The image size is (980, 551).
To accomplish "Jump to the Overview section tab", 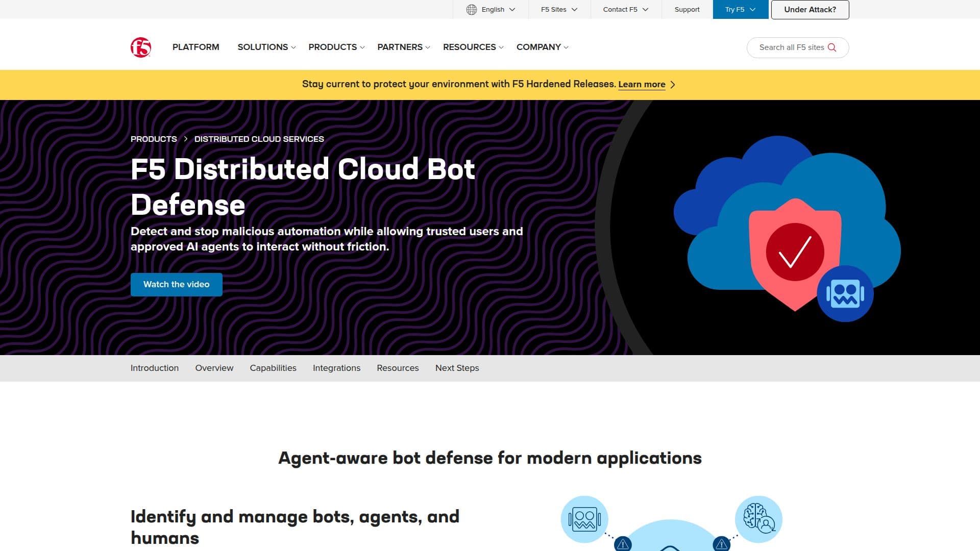I will tap(214, 368).
